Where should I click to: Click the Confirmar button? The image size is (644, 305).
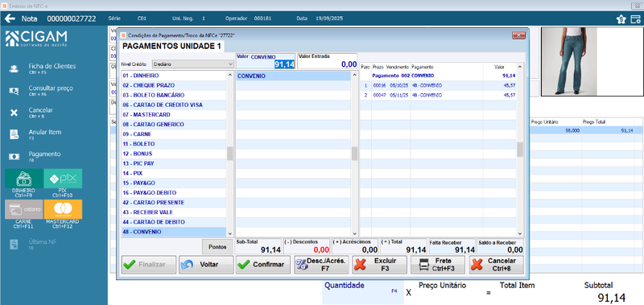tap(263, 265)
